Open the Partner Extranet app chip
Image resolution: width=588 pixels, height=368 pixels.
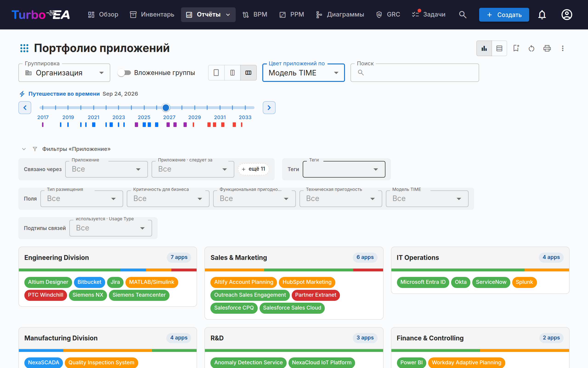(x=315, y=295)
